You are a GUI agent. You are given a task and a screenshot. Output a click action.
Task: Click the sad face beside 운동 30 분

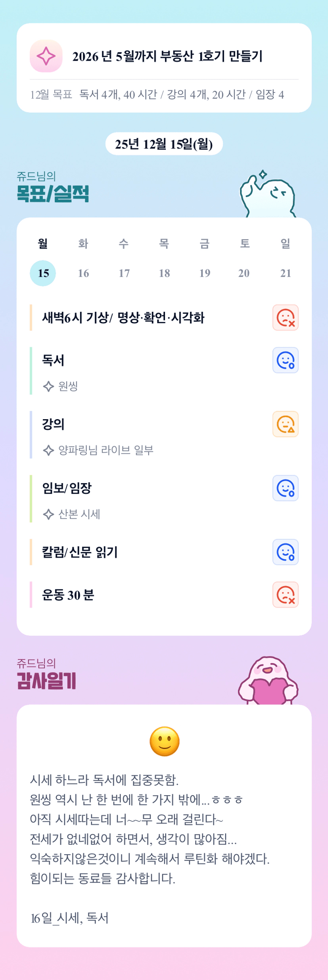click(285, 595)
